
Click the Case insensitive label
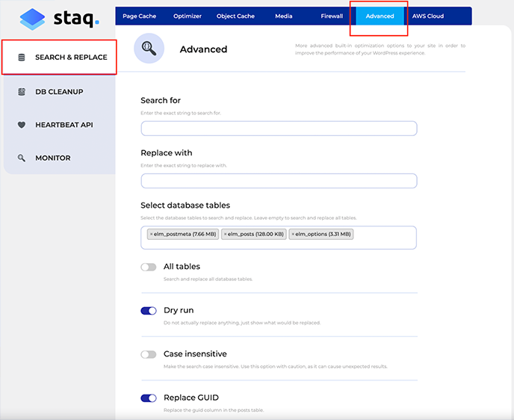click(x=196, y=354)
